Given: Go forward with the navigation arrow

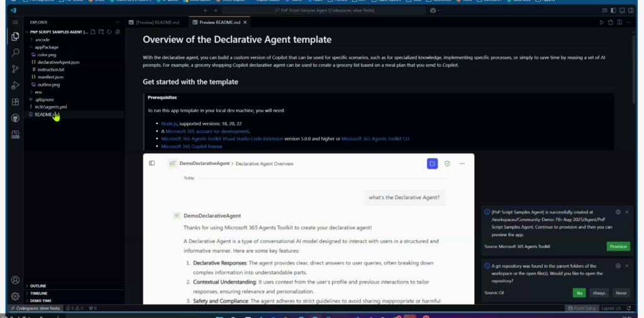Looking at the screenshot, I should click(215, 10).
